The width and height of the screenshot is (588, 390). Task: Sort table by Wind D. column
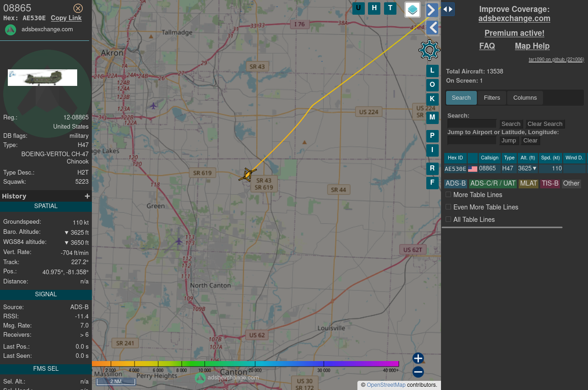click(575, 158)
